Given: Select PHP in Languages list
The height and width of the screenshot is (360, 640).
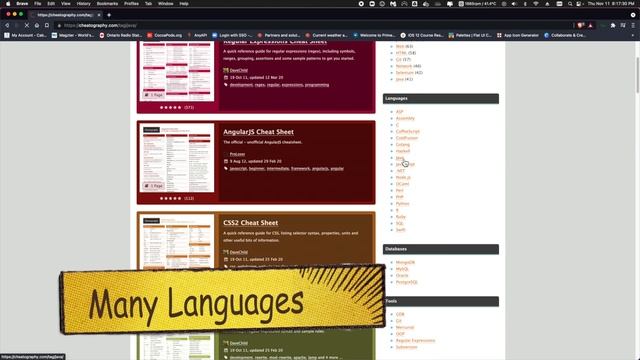Looking at the screenshot, I should point(399,197).
